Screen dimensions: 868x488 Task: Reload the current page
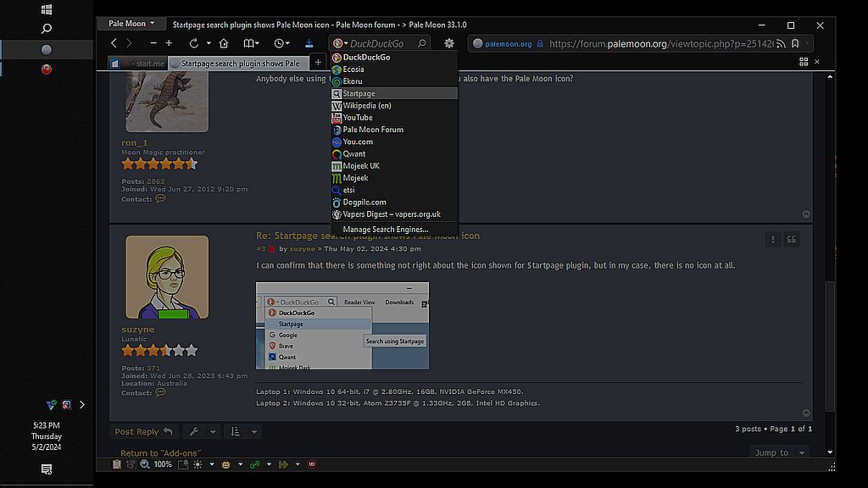[194, 43]
